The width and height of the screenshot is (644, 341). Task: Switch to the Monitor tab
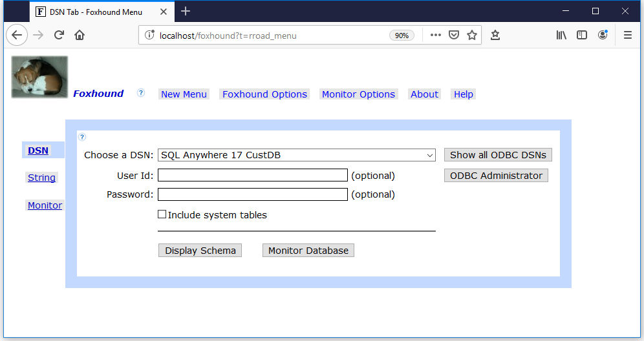click(x=45, y=205)
